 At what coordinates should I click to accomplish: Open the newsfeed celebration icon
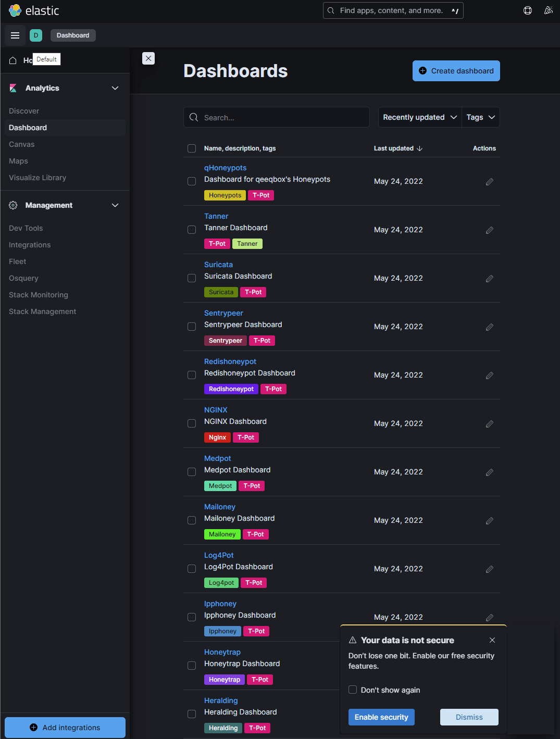pos(548,10)
